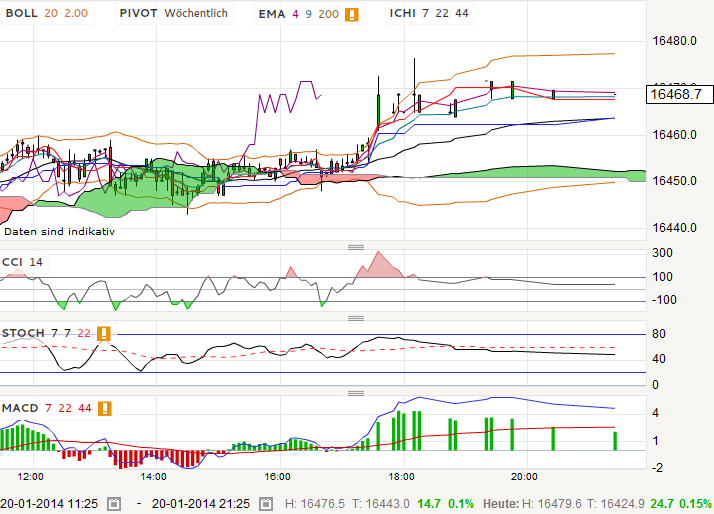This screenshot has height=514, width=714.
Task: Click the 14:00 time axis label
Action: (x=153, y=477)
